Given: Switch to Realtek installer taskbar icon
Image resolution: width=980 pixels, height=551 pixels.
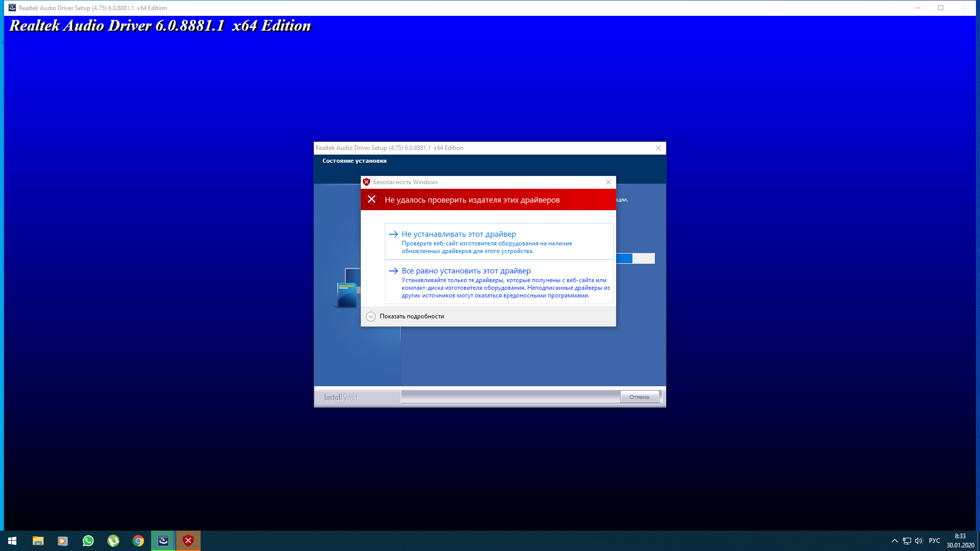Looking at the screenshot, I should coord(163,541).
